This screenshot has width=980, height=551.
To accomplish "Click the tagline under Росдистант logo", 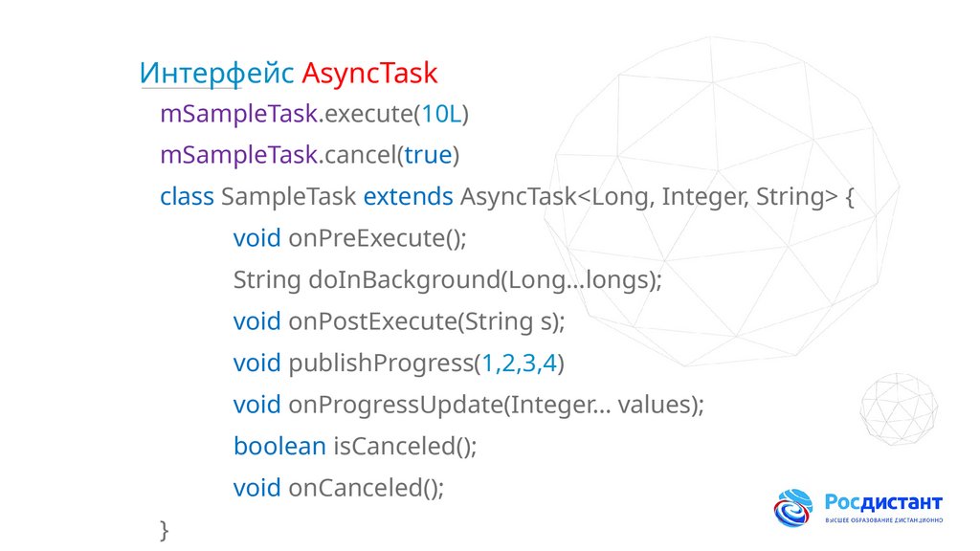I will (x=883, y=520).
